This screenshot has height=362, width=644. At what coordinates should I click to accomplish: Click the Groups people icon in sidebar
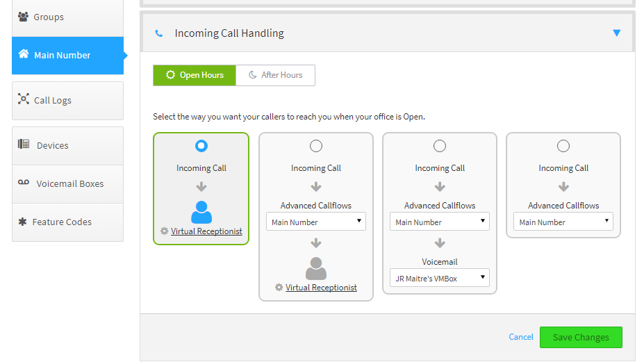tap(24, 17)
